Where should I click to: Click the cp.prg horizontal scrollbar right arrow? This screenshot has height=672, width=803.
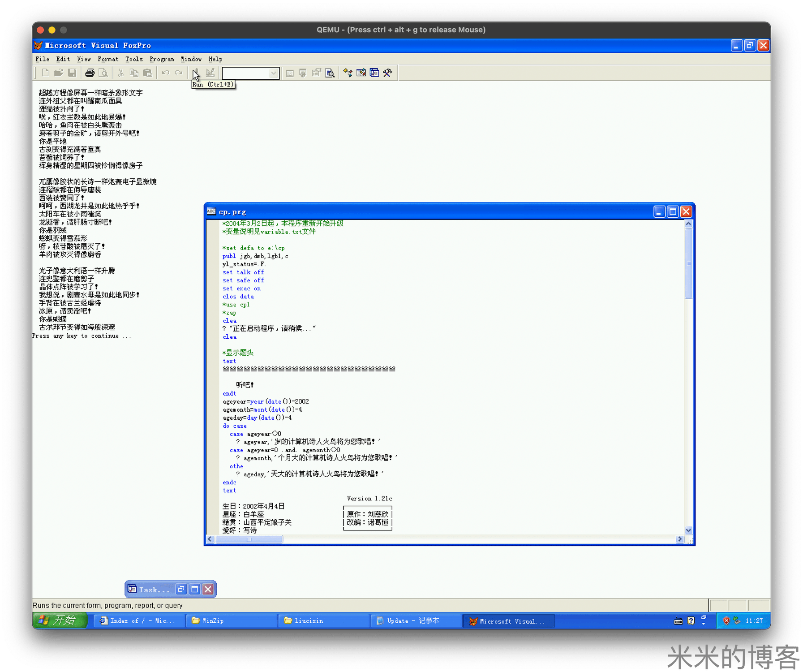pyautogui.click(x=680, y=539)
